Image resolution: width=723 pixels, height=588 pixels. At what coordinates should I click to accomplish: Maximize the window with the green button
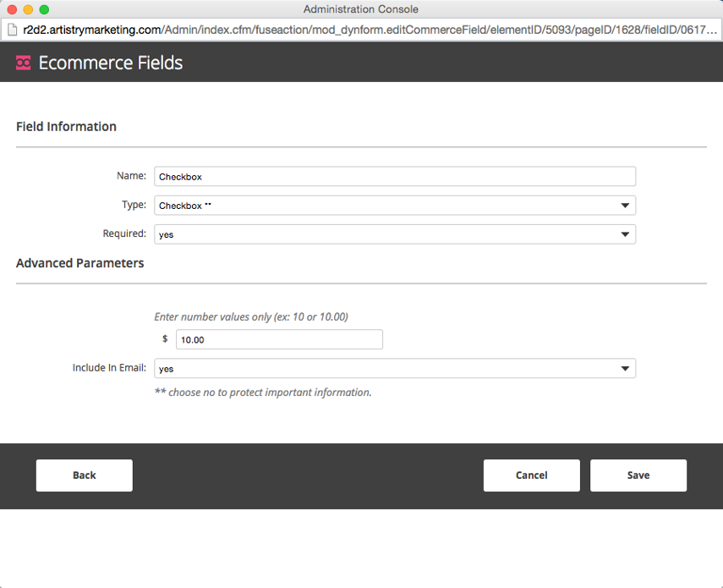pos(44,9)
